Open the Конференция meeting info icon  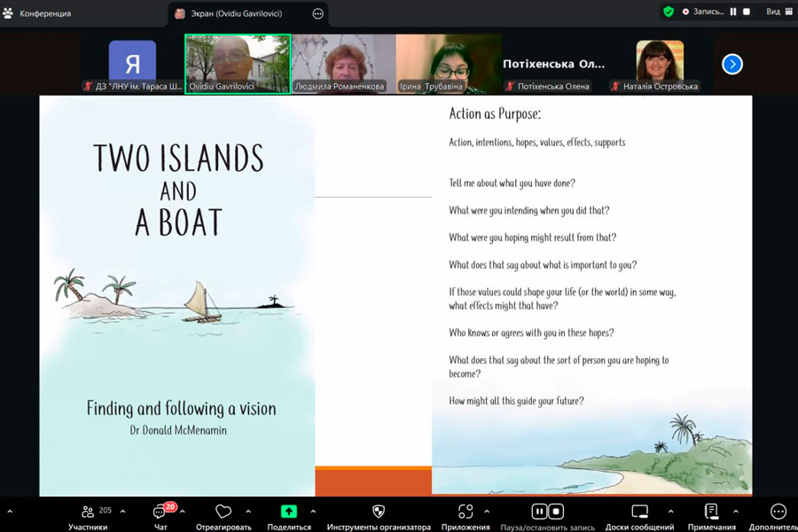[8, 13]
